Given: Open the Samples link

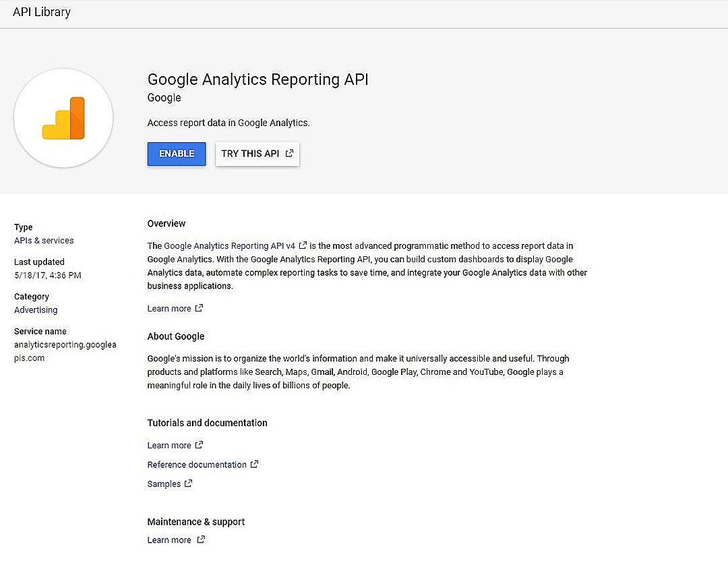Looking at the screenshot, I should [164, 484].
